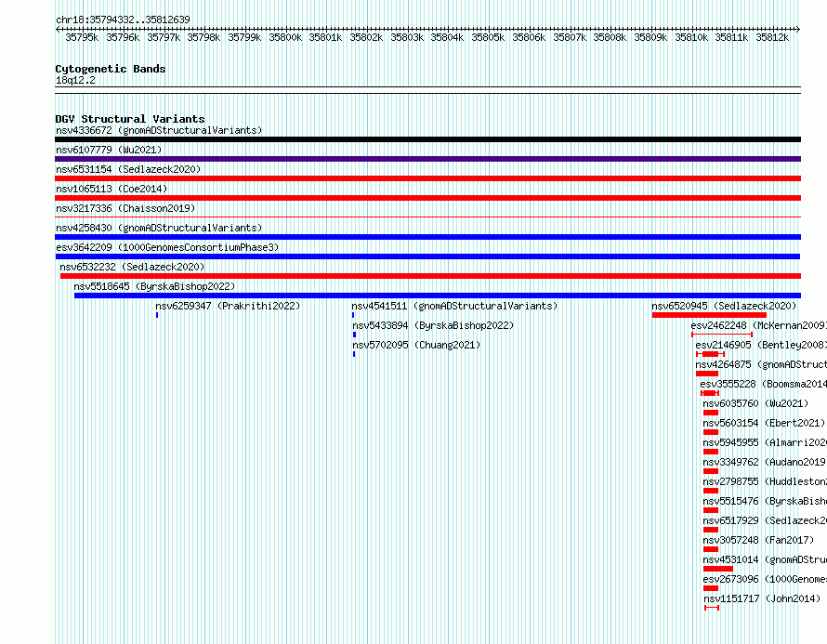Open nsv4264875 gnomAD variant label
The height and width of the screenshot is (644, 827).
(x=761, y=364)
